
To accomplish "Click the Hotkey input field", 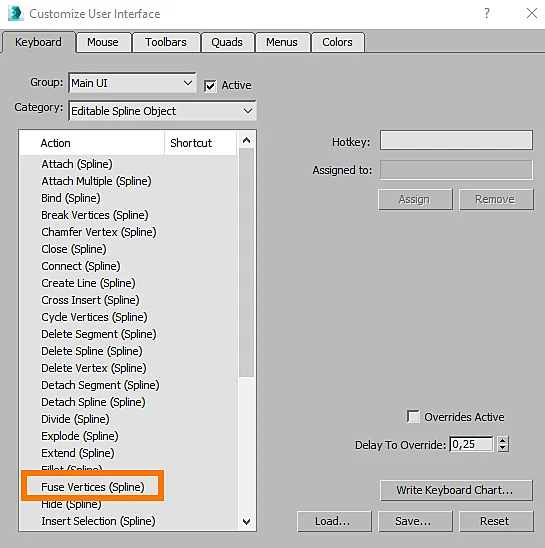I will pos(456,140).
